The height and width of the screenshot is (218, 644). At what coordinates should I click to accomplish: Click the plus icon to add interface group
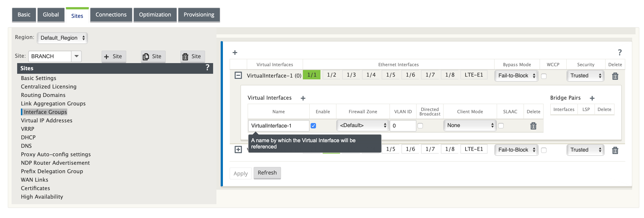click(x=235, y=53)
